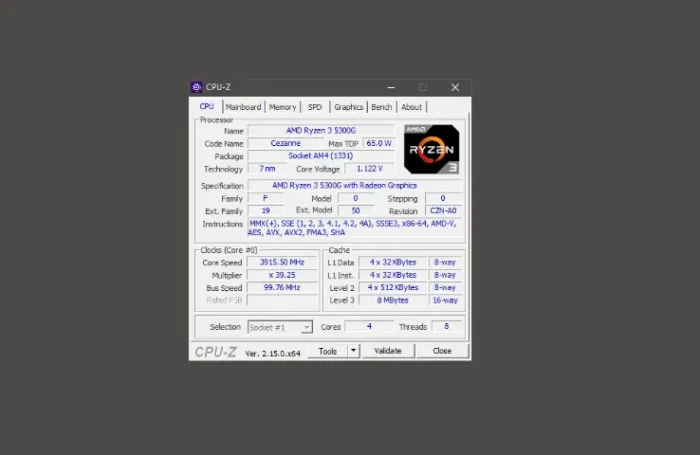
Task: Click the Name field AMD Ryzen 3 5300G
Action: pyautogui.click(x=321, y=130)
